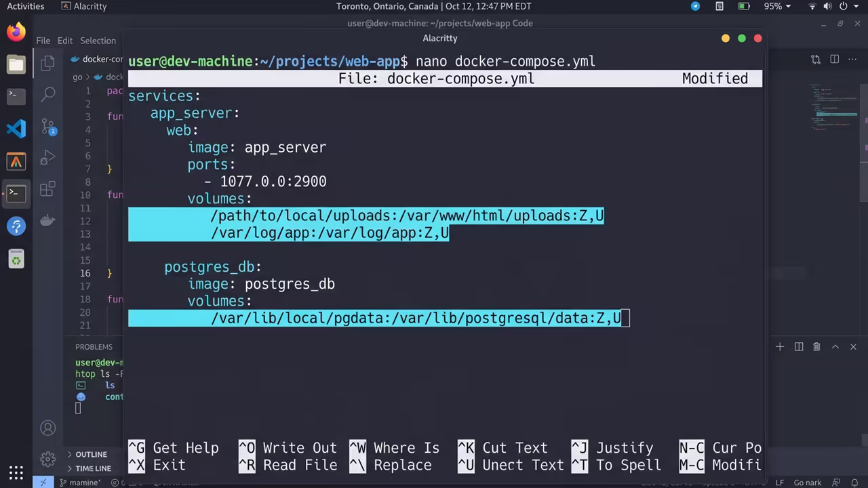Image resolution: width=868 pixels, height=488 pixels.
Task: Split the VS Code editor right
Action: tap(835, 60)
